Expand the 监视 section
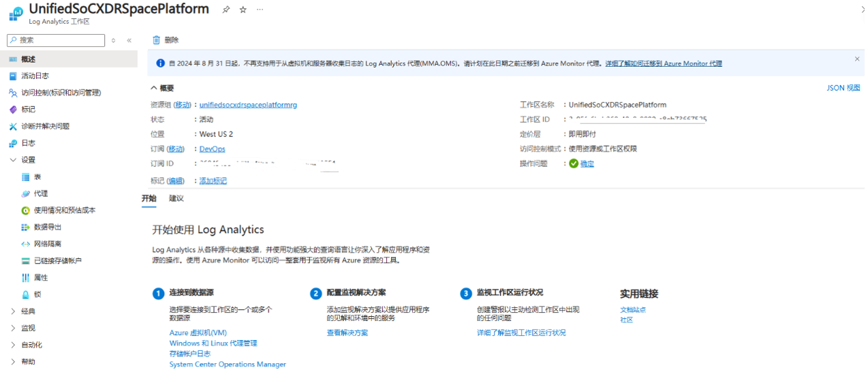The width and height of the screenshot is (868, 387). pyautogui.click(x=13, y=328)
